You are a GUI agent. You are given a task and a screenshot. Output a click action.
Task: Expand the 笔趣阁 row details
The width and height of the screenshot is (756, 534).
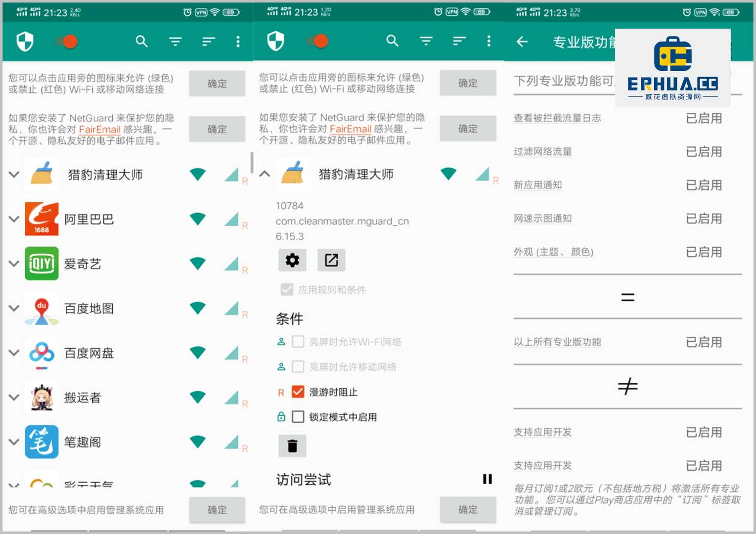(14, 441)
